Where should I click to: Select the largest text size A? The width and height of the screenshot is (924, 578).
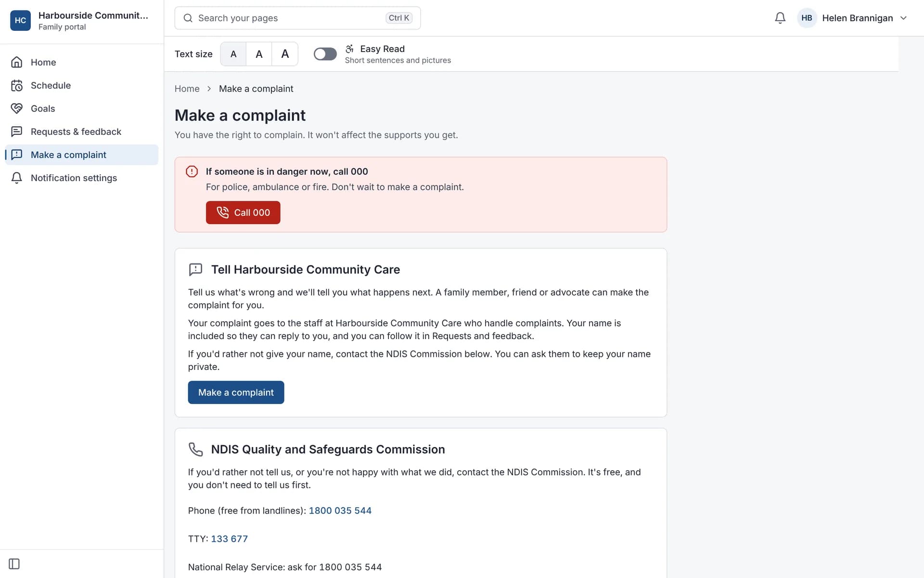click(285, 54)
